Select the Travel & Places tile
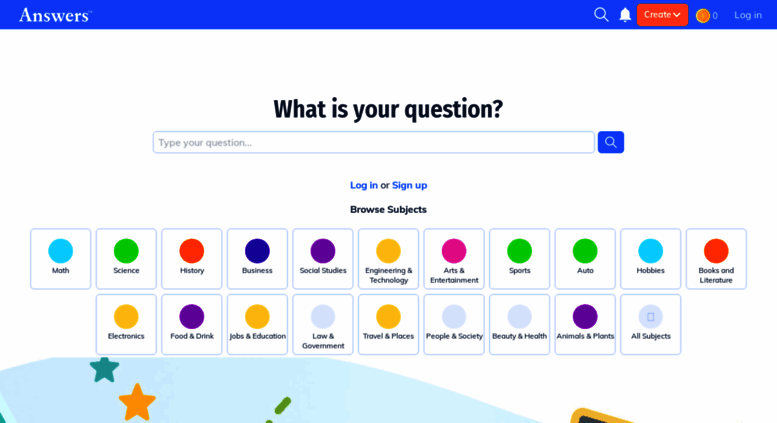 pos(388,324)
